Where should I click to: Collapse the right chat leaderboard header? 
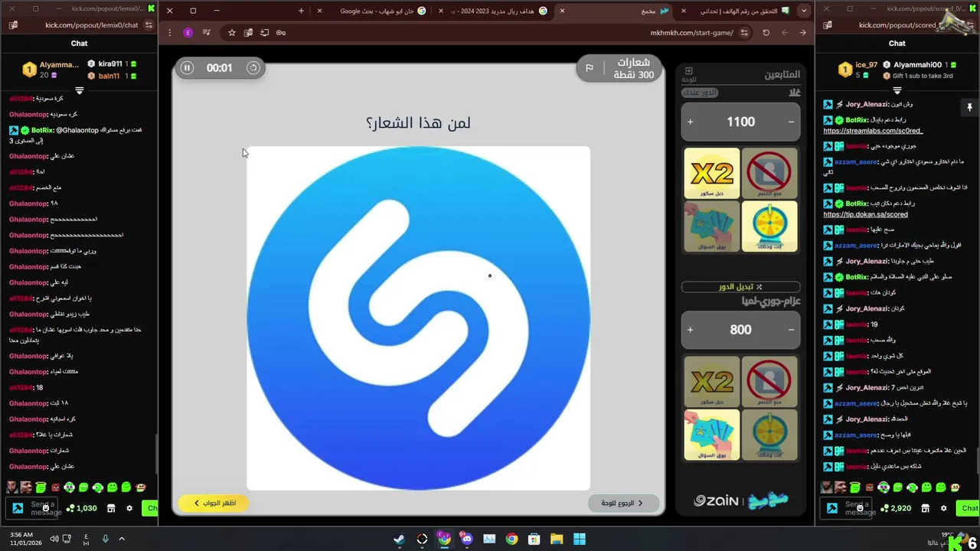point(897,90)
